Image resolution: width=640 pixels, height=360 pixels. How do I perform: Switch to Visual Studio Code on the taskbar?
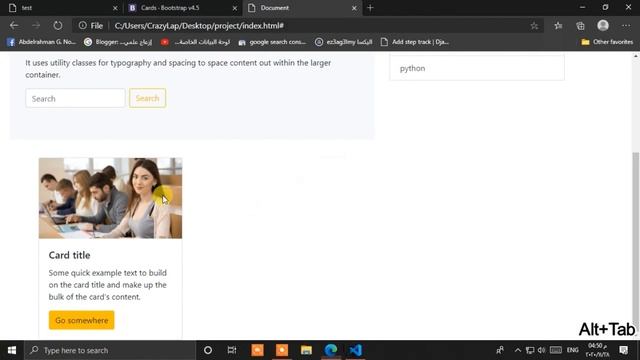[356, 350]
